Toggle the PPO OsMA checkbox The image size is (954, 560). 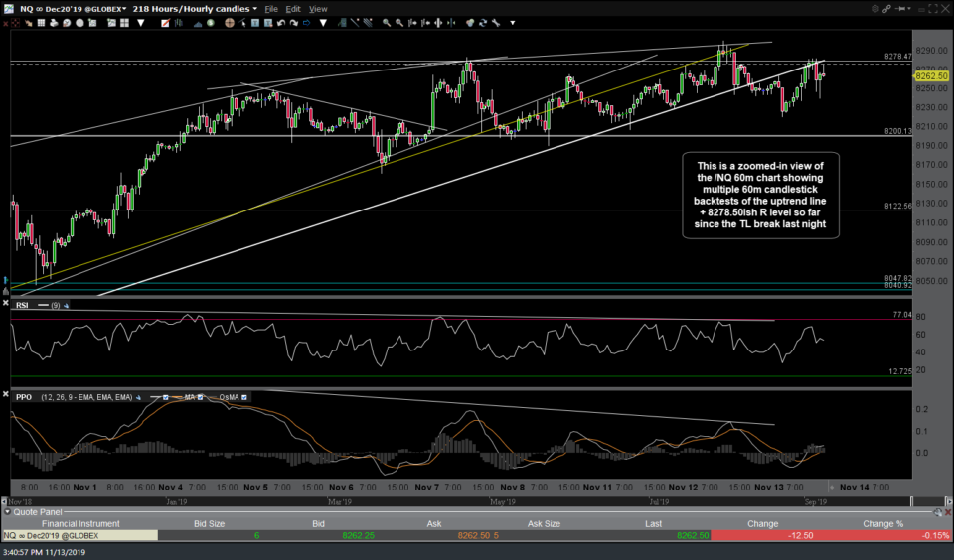244,397
